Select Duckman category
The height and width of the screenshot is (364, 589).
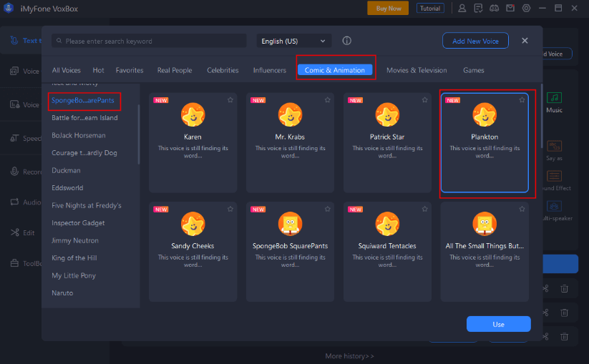tap(66, 170)
